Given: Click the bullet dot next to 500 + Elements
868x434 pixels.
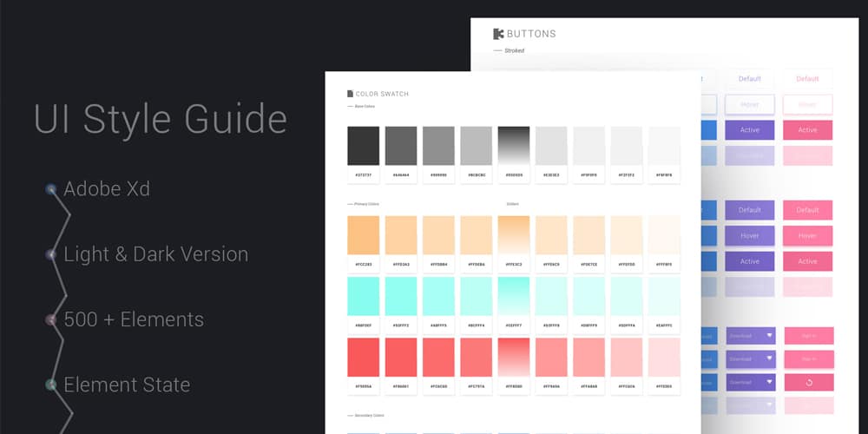Looking at the screenshot, I should (x=51, y=320).
